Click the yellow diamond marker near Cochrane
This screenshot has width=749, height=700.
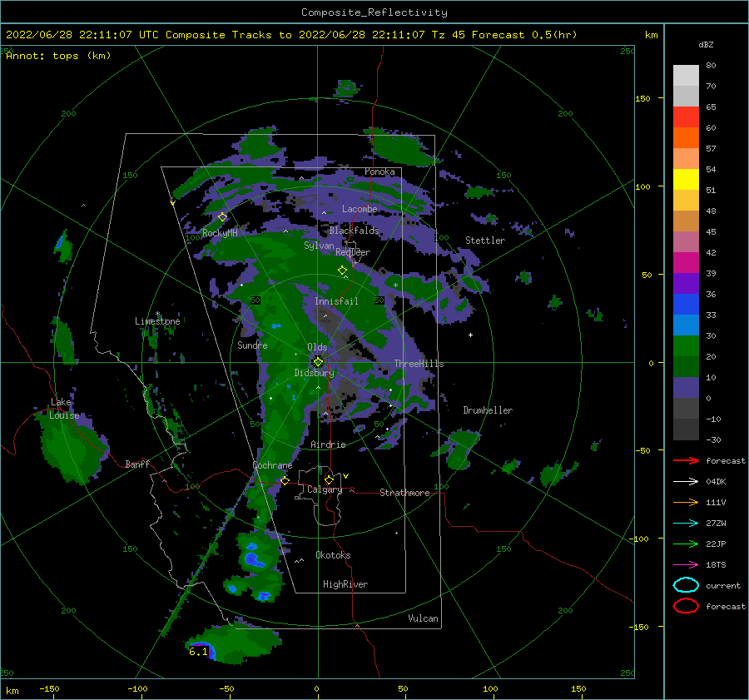(x=285, y=480)
